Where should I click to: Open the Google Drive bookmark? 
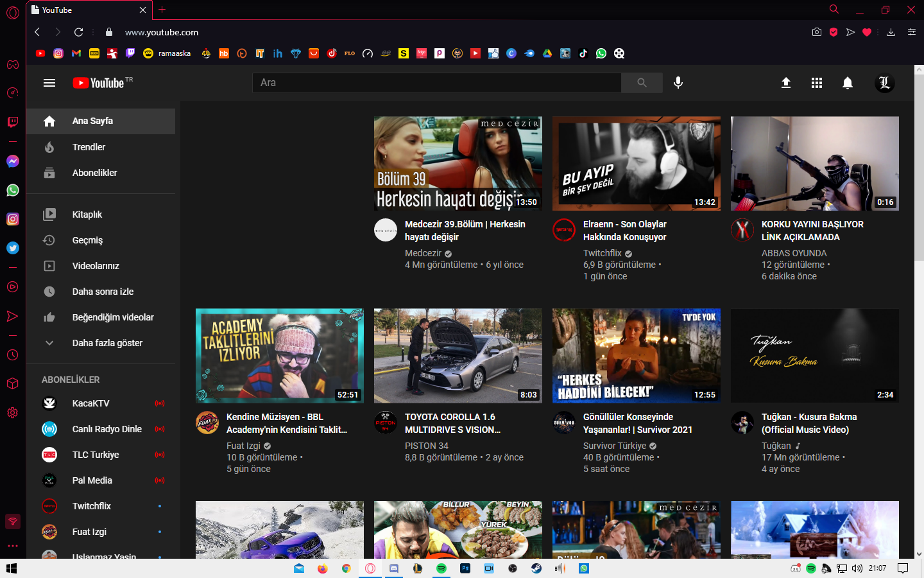[x=547, y=53]
